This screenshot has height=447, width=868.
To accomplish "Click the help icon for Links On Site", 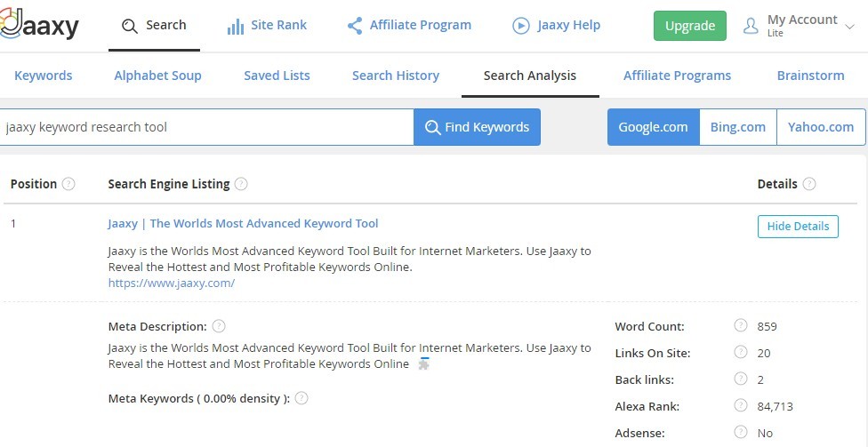I will [x=741, y=352].
